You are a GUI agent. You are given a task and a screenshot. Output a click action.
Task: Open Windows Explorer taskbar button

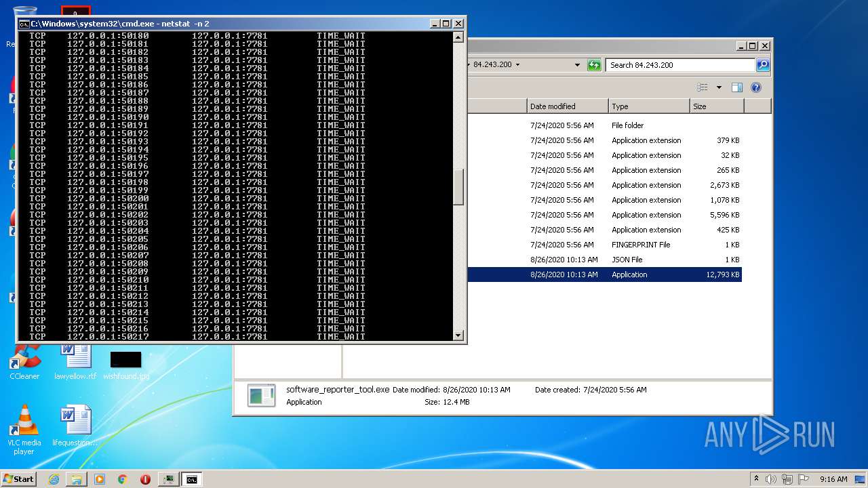pyautogui.click(x=77, y=479)
